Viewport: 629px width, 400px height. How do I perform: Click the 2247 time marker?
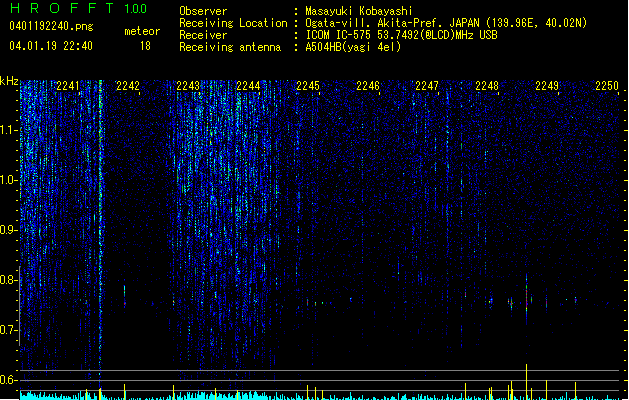pos(427,86)
